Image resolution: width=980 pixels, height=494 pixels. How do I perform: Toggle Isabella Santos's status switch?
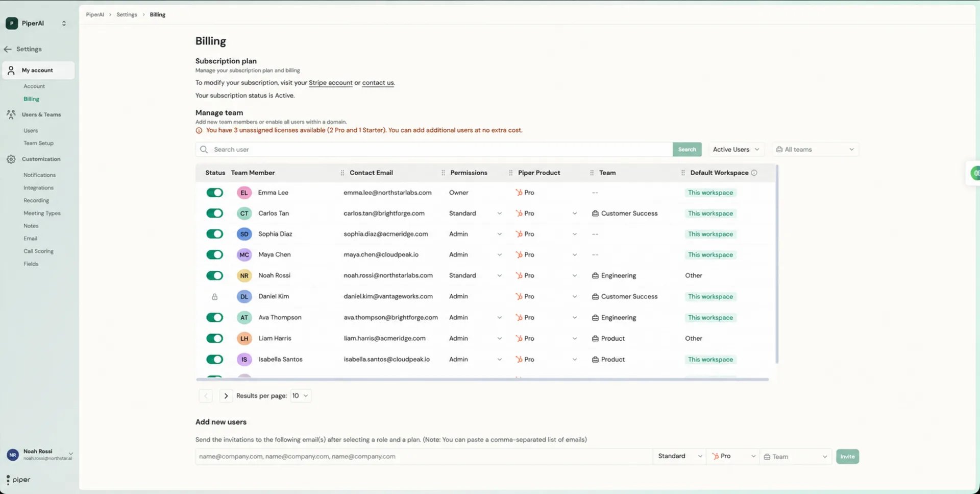click(215, 359)
